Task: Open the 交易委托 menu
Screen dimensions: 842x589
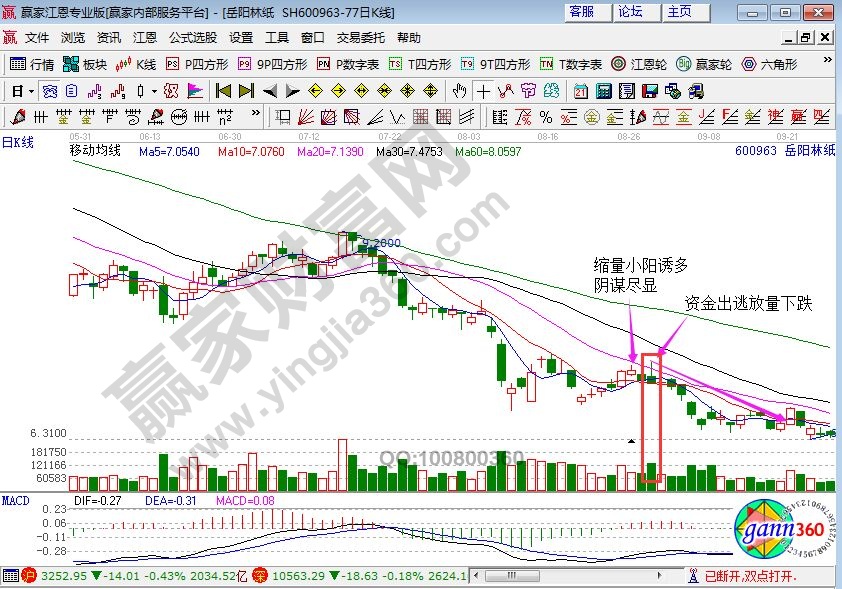Action: (x=360, y=38)
